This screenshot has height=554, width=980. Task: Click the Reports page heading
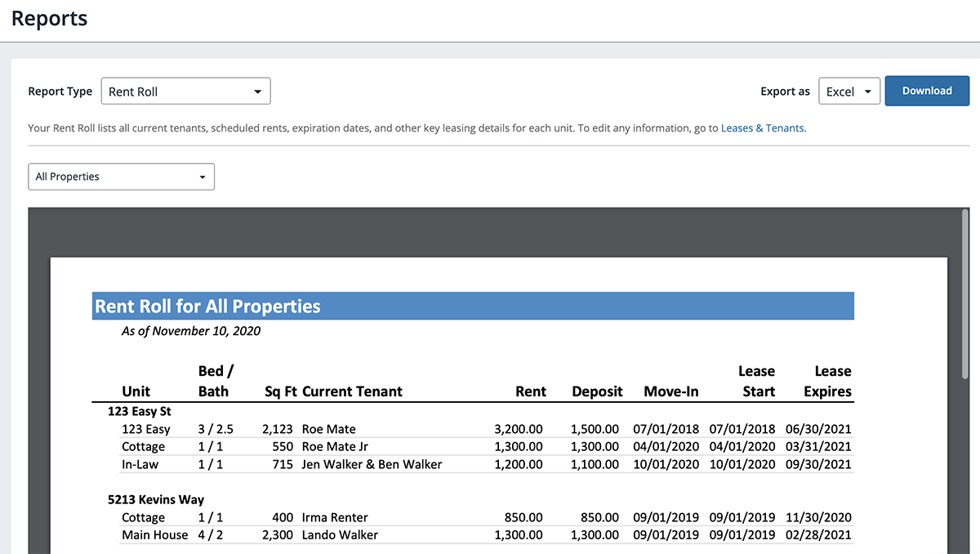click(49, 18)
